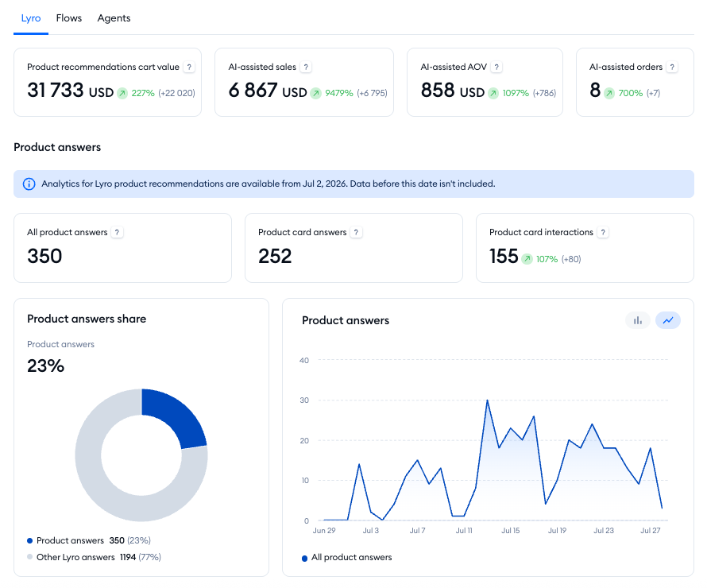Viewport: 707px width, 588px height.
Task: Click the peak point near Jul 13
Action: click(488, 400)
